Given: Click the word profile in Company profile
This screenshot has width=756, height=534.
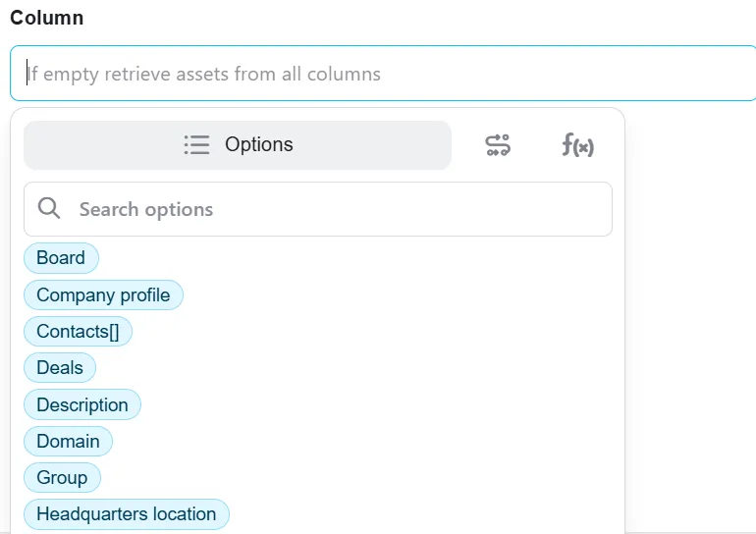Looking at the screenshot, I should (x=145, y=294).
